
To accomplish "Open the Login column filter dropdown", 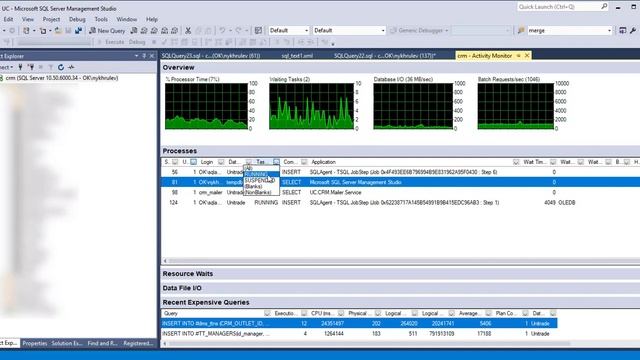I will [221, 162].
